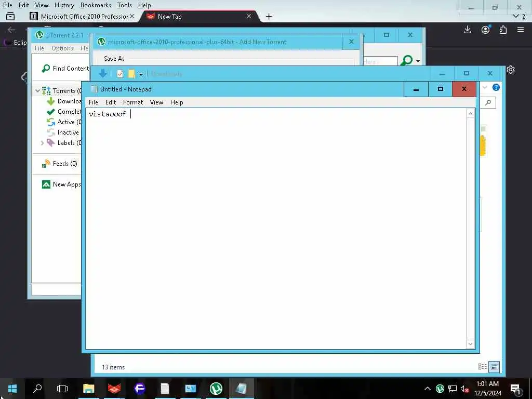The image size is (532, 399).
Task: Click in the Notepad text area
Action: click(275, 229)
